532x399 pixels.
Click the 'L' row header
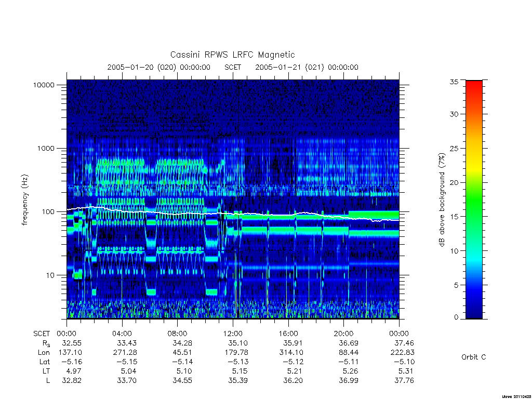click(48, 381)
